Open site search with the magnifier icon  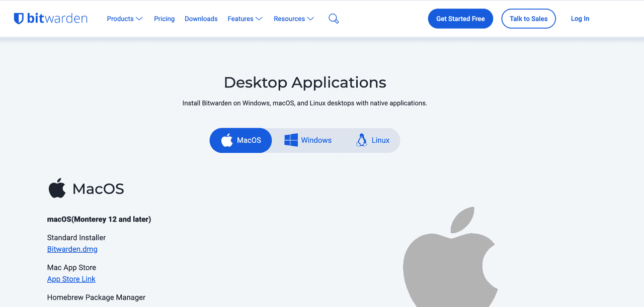(334, 19)
